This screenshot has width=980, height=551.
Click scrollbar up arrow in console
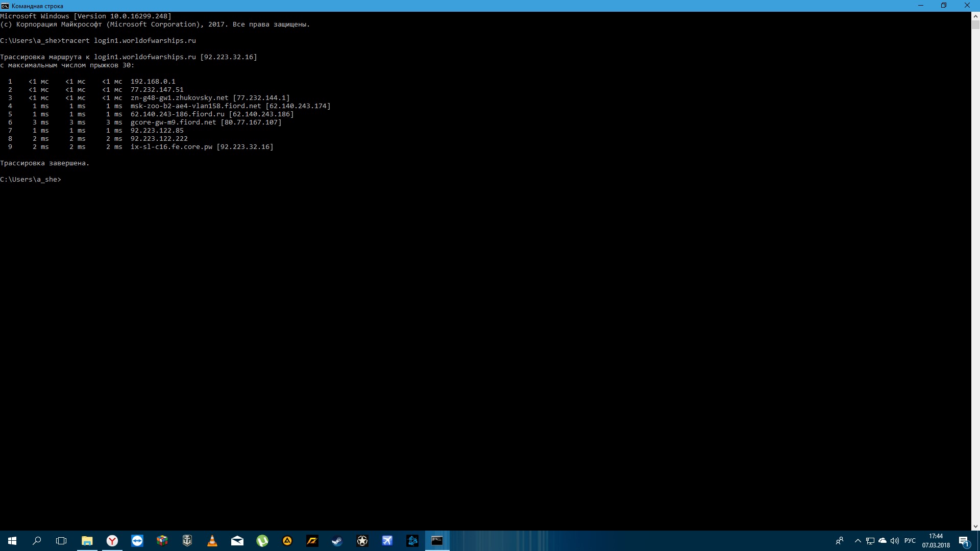click(x=975, y=16)
